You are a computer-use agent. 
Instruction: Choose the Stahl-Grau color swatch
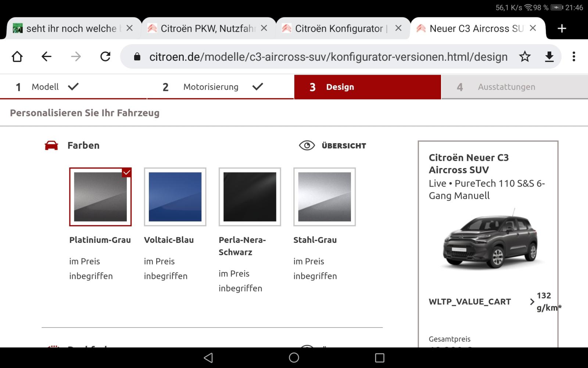[325, 197]
